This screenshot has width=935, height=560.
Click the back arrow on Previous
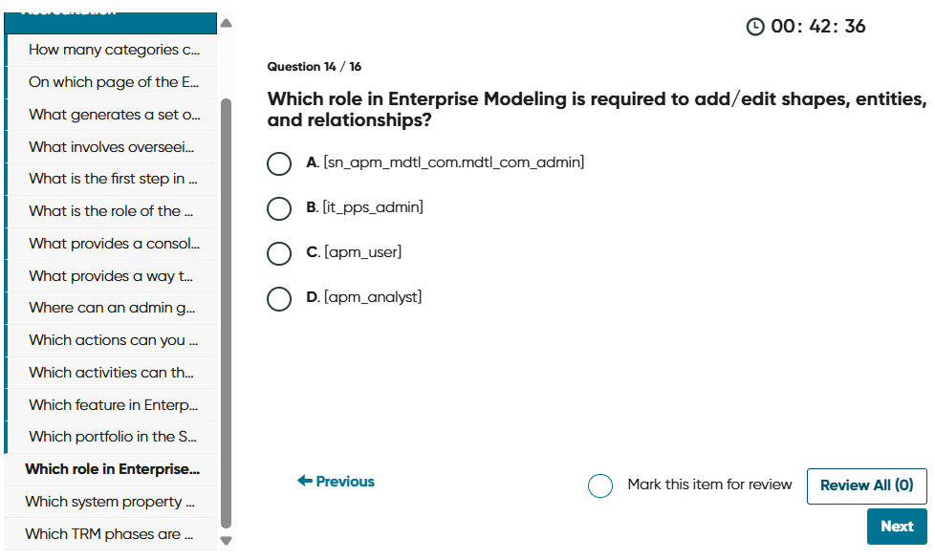point(303,481)
